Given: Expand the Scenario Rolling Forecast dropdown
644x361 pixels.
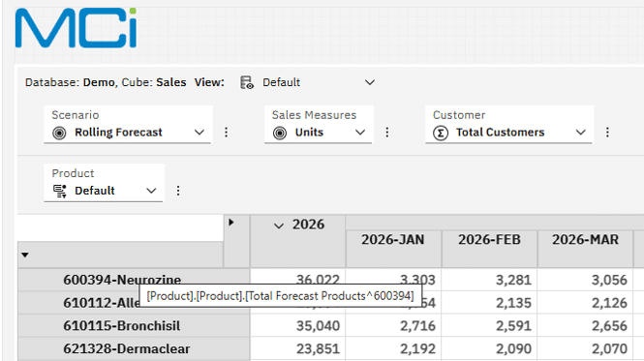Looking at the screenshot, I should coord(199,133).
